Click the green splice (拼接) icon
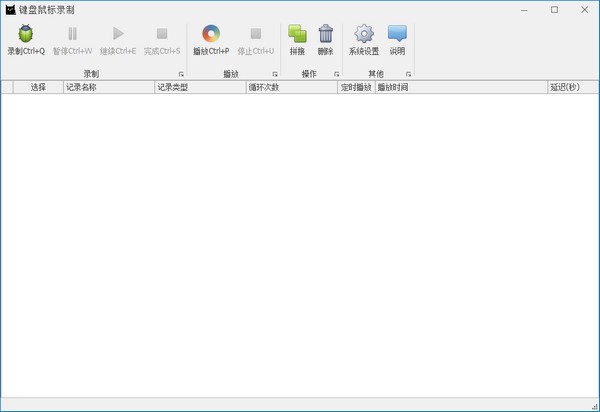The height and width of the screenshot is (412, 600). click(x=297, y=34)
